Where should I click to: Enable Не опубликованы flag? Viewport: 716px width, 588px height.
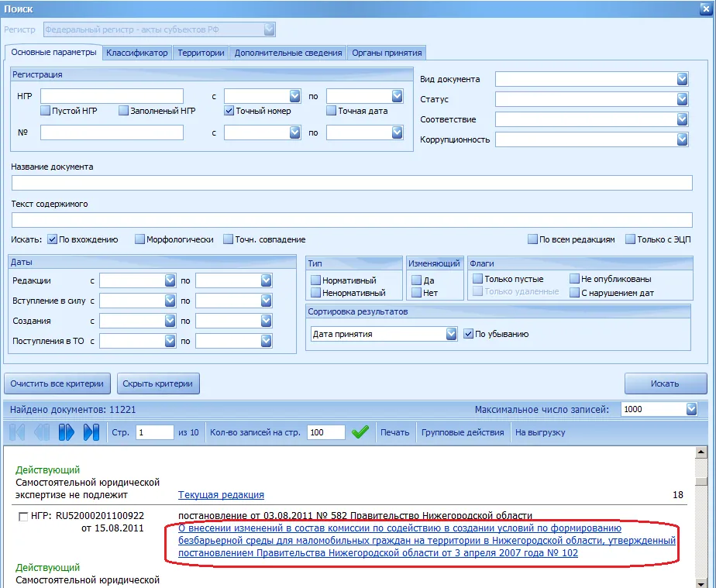[x=574, y=278]
